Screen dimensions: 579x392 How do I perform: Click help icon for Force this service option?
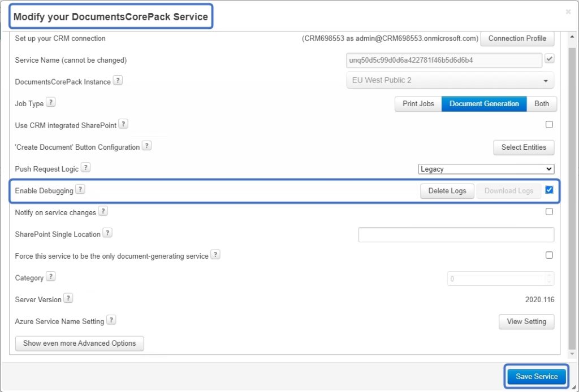point(215,254)
